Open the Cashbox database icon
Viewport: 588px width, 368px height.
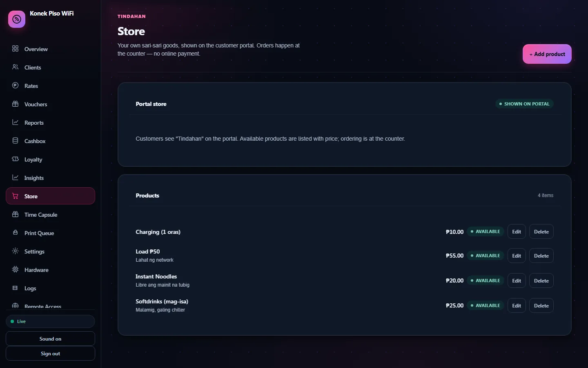[x=16, y=141]
